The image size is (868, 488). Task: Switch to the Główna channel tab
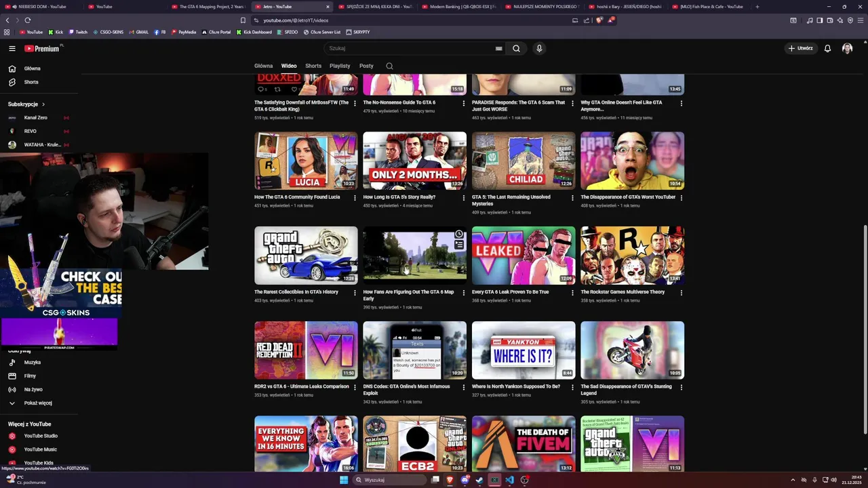[263, 66]
